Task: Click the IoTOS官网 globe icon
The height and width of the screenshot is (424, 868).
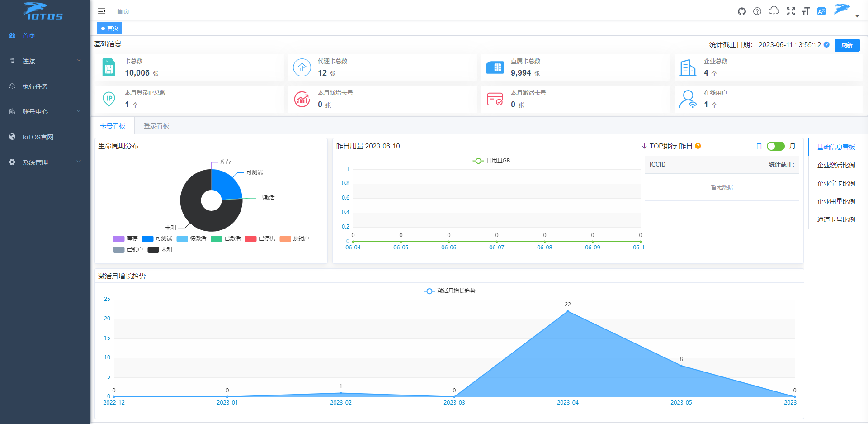Action: [12, 137]
